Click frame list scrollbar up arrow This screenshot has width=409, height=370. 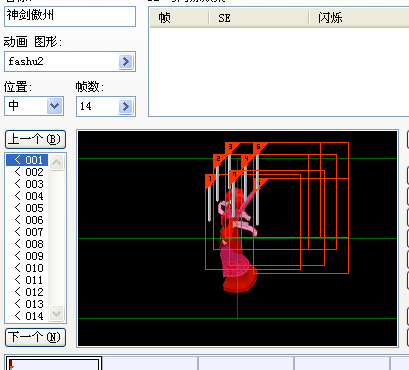click(x=57, y=162)
